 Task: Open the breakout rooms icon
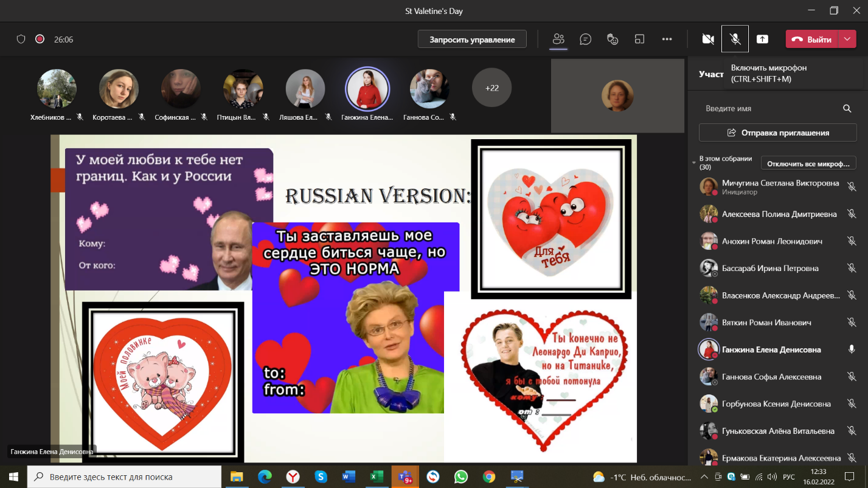[x=639, y=38]
